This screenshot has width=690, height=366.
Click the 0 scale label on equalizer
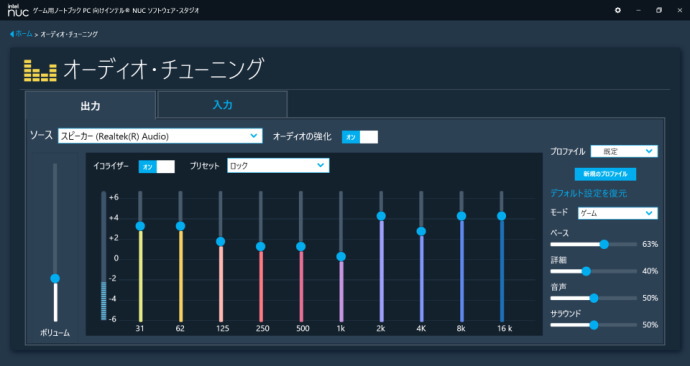coord(116,258)
